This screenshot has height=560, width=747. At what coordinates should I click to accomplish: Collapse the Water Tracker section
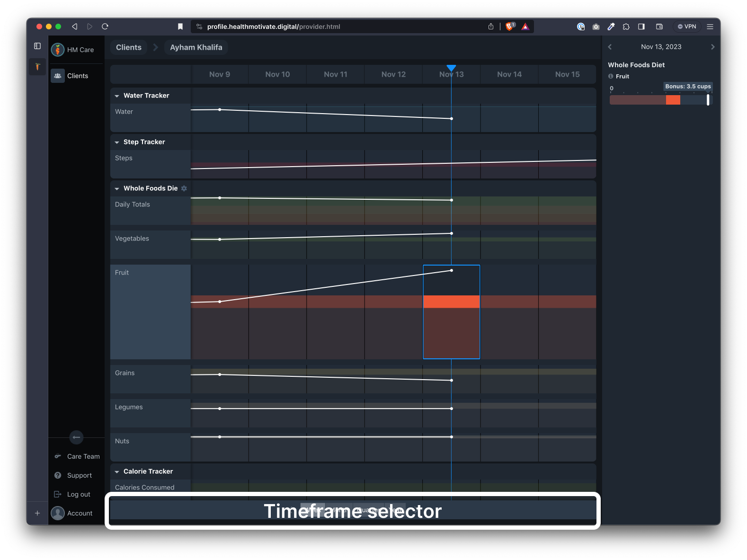(x=117, y=96)
